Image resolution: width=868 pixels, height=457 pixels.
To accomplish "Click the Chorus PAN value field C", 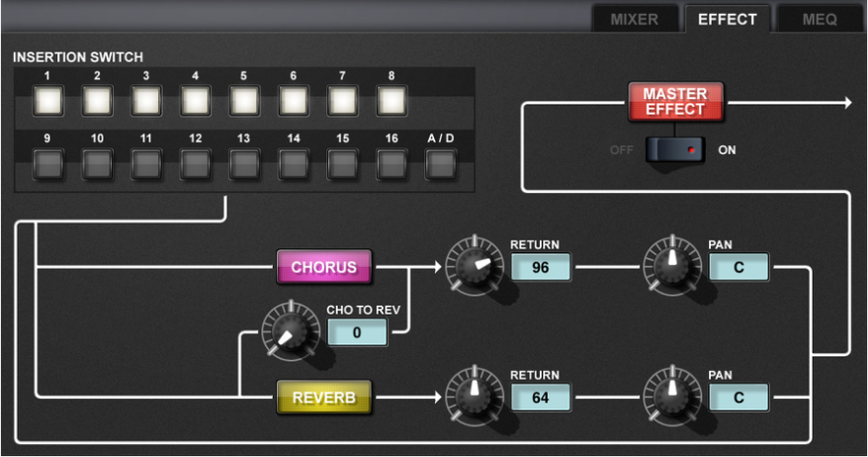I will (x=739, y=267).
